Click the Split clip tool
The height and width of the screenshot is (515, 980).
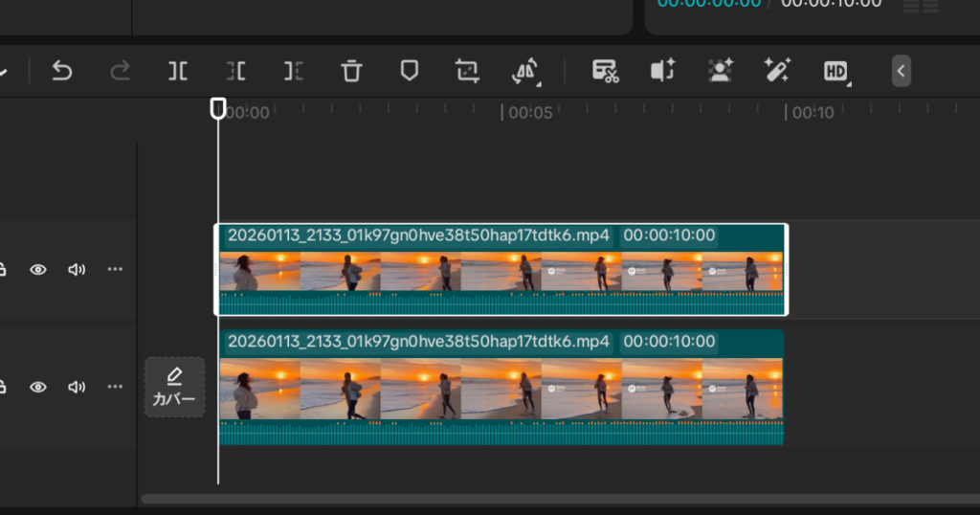178,71
